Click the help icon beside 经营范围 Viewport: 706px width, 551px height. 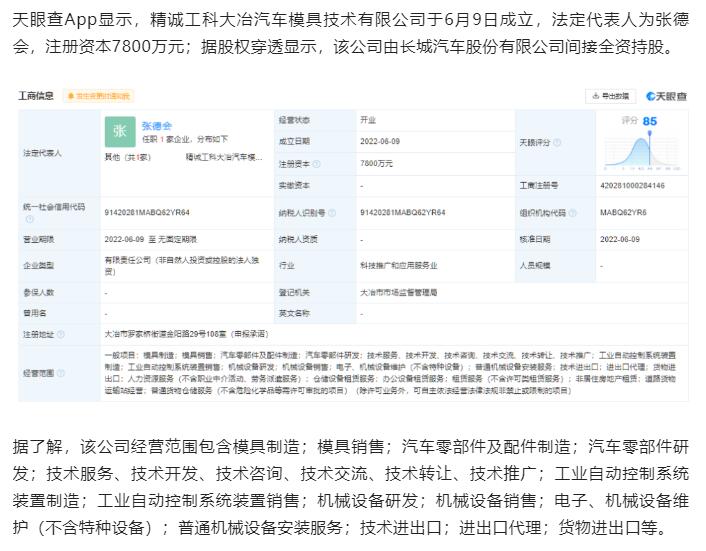[x=61, y=373]
